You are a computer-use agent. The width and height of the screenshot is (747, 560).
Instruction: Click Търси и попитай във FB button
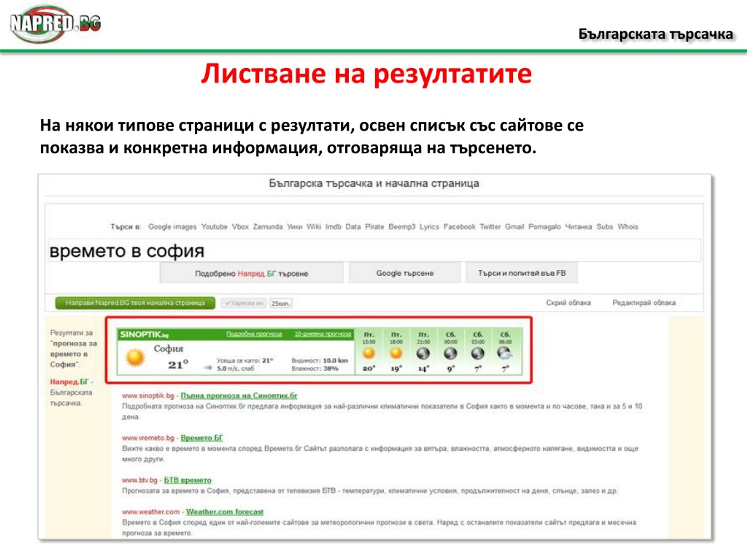pos(521,273)
